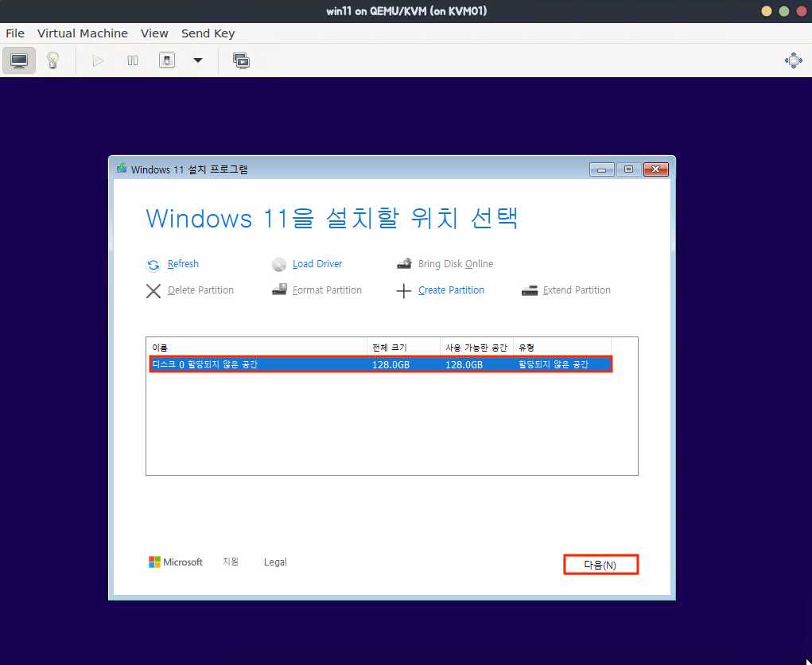Open the 지원 support link

tap(231, 562)
